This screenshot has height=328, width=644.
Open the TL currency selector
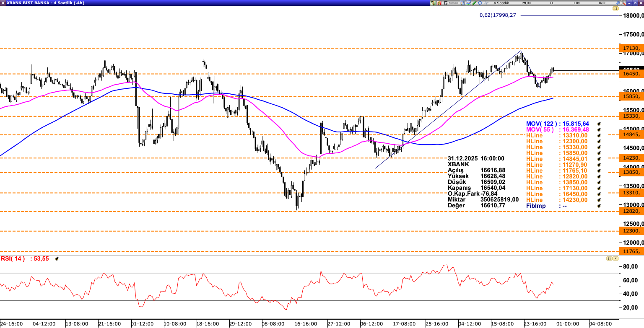coord(552,3)
